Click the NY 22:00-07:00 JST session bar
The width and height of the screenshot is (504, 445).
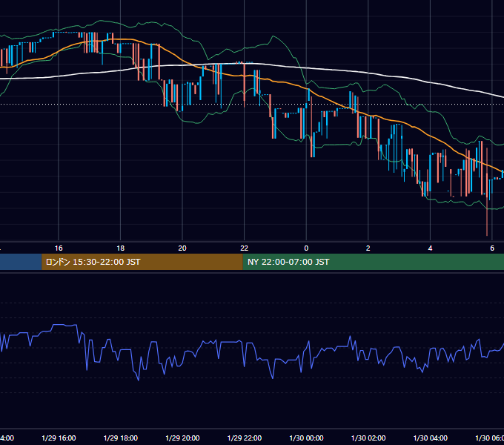373,262
